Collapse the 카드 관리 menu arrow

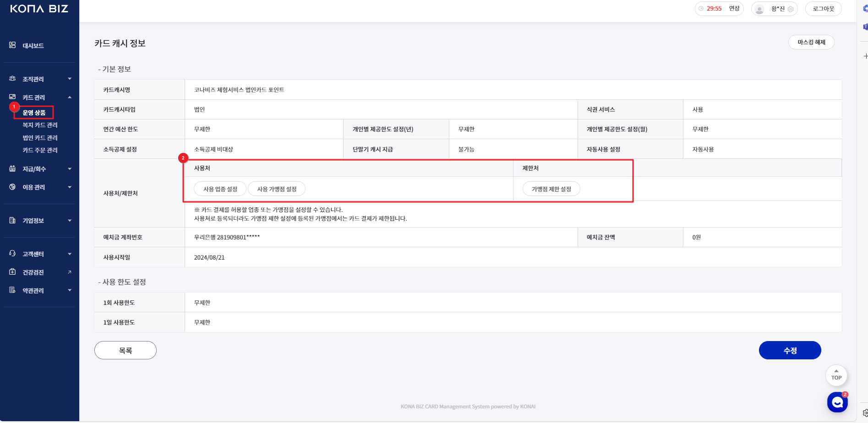coord(70,97)
